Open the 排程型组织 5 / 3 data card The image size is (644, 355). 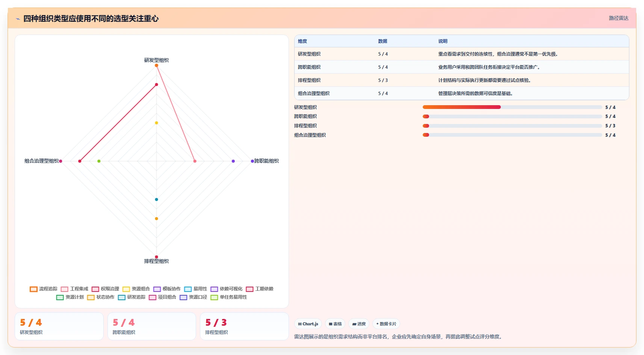244,326
